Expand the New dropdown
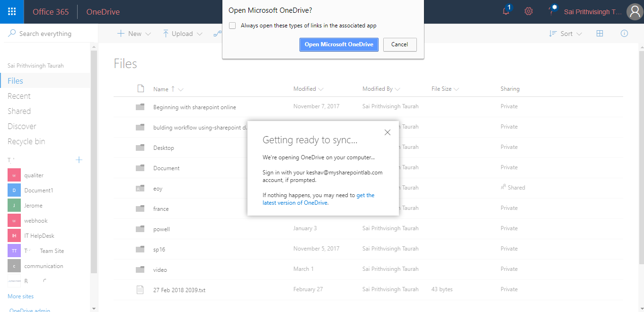 (148, 34)
